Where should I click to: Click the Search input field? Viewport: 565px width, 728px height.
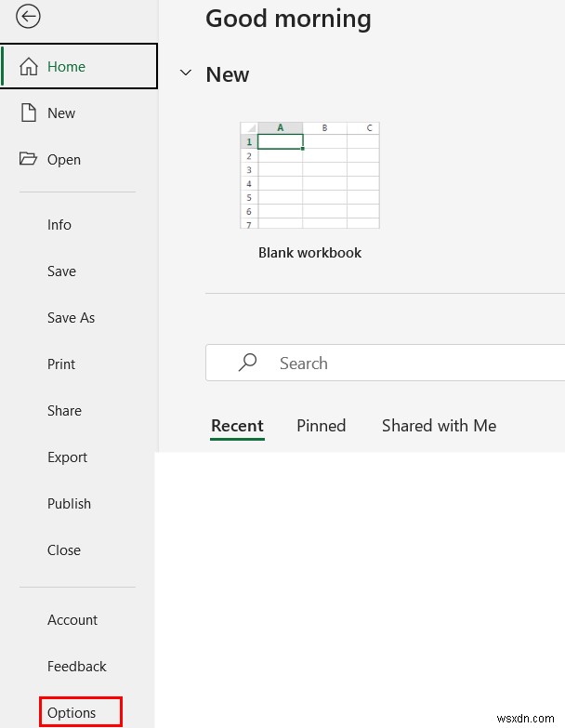385,363
